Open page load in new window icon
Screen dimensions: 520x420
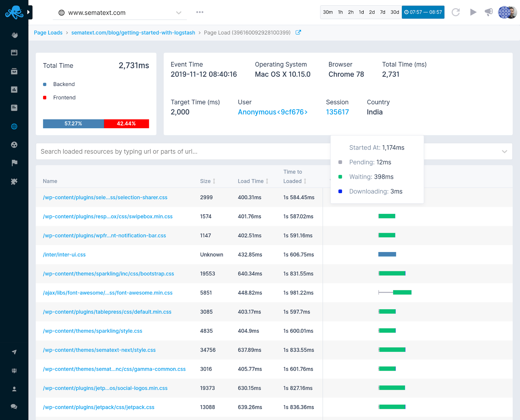pos(298,32)
